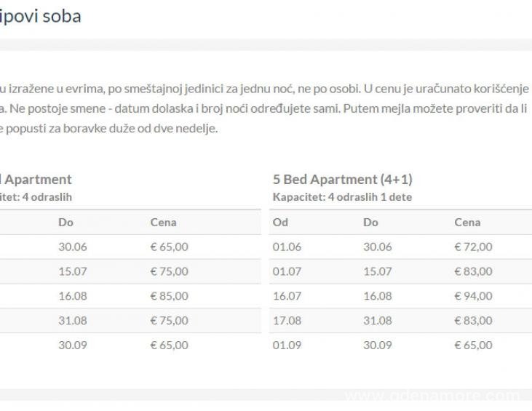
Task: Select the € 94,00 price cell
Action: click(x=473, y=296)
